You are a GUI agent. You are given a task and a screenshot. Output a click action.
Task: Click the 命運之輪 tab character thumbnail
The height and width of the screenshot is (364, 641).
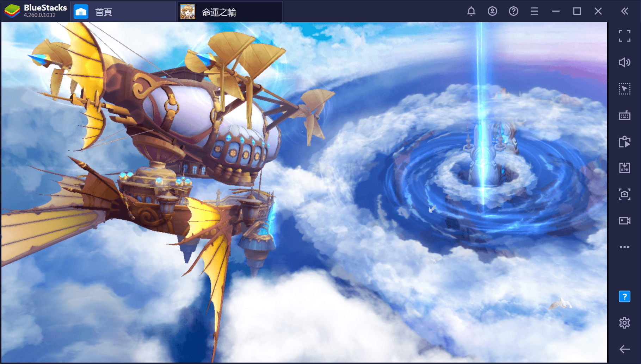pyautogui.click(x=187, y=12)
